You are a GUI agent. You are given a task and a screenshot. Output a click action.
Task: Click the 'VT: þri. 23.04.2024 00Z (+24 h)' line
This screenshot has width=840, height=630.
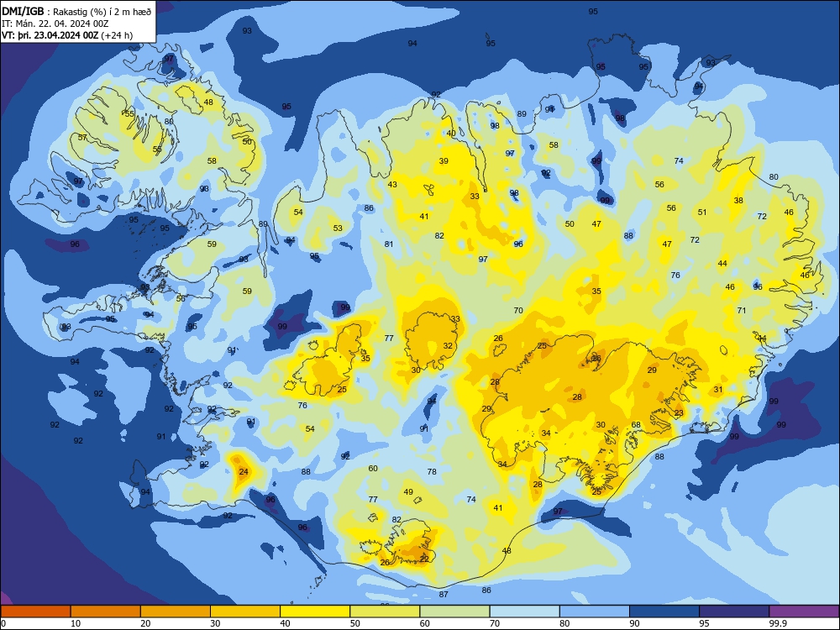[67, 35]
